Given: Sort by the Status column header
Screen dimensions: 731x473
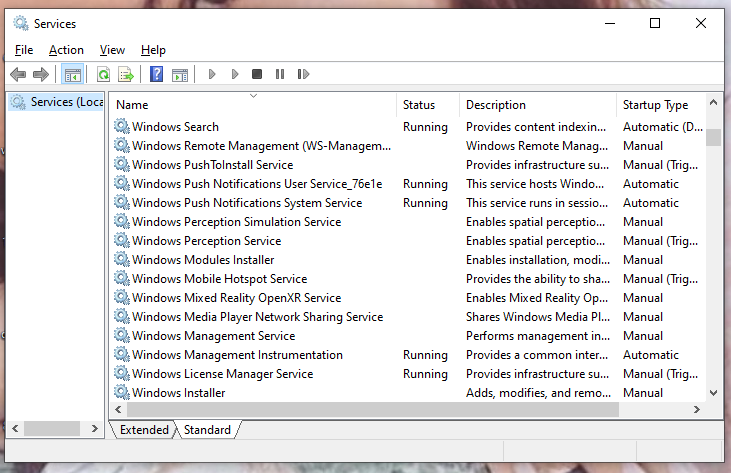Looking at the screenshot, I should pyautogui.click(x=428, y=105).
